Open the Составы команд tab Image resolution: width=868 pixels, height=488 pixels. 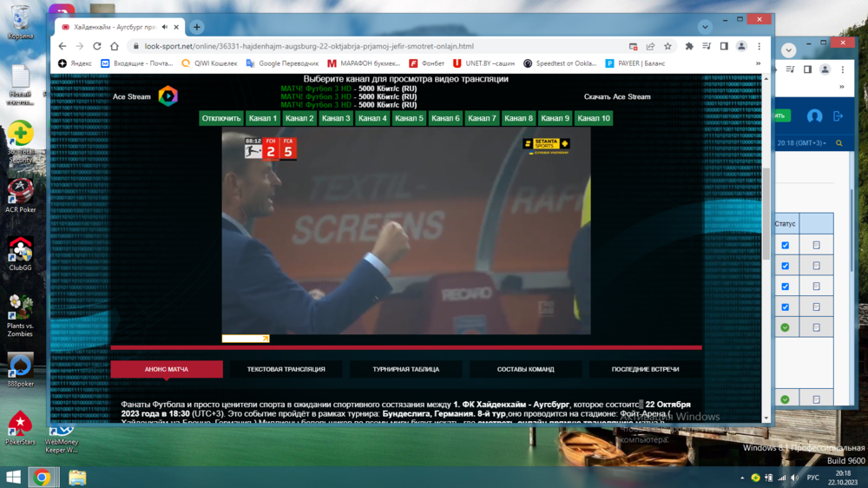click(525, 369)
